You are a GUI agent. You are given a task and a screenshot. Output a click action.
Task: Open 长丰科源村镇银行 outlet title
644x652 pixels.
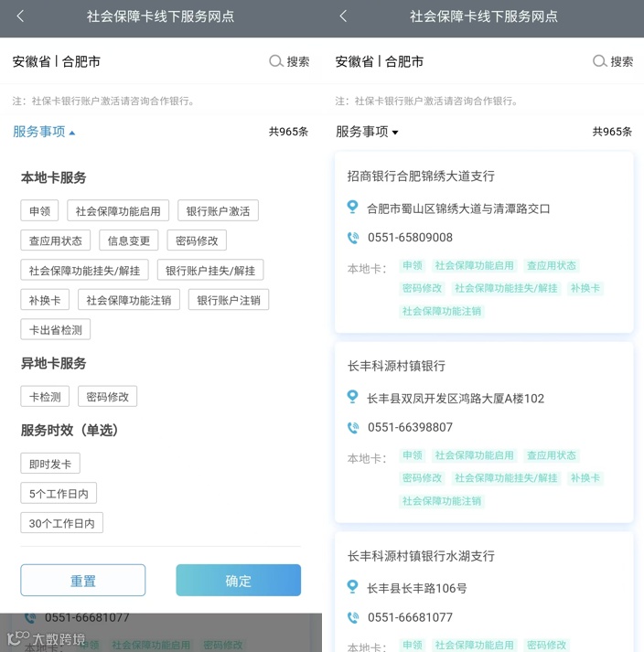coord(396,366)
